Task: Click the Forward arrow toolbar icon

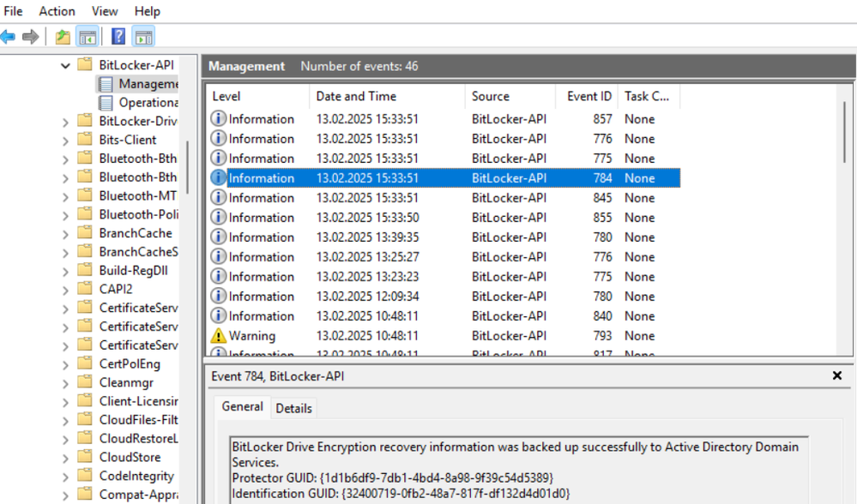Action: click(x=31, y=37)
